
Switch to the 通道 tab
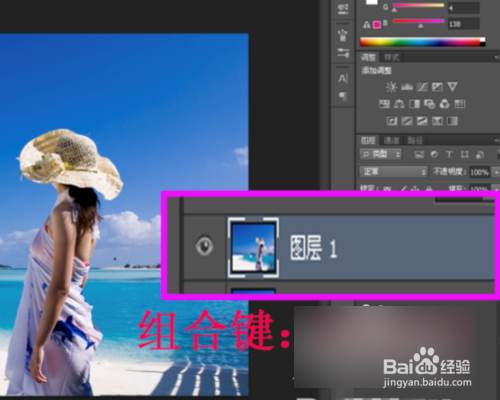[x=391, y=140]
